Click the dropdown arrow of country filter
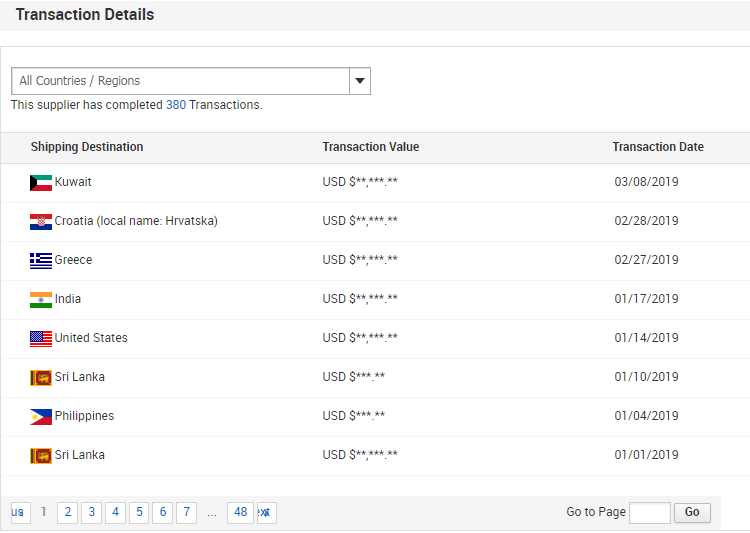This screenshot has height=533, width=750. pos(360,81)
